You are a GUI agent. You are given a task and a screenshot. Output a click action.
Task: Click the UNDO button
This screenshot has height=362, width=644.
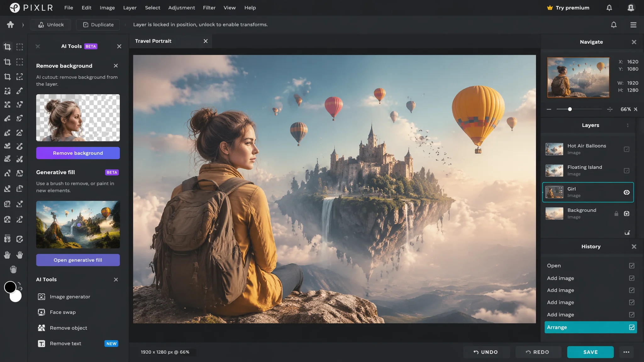point(486,352)
